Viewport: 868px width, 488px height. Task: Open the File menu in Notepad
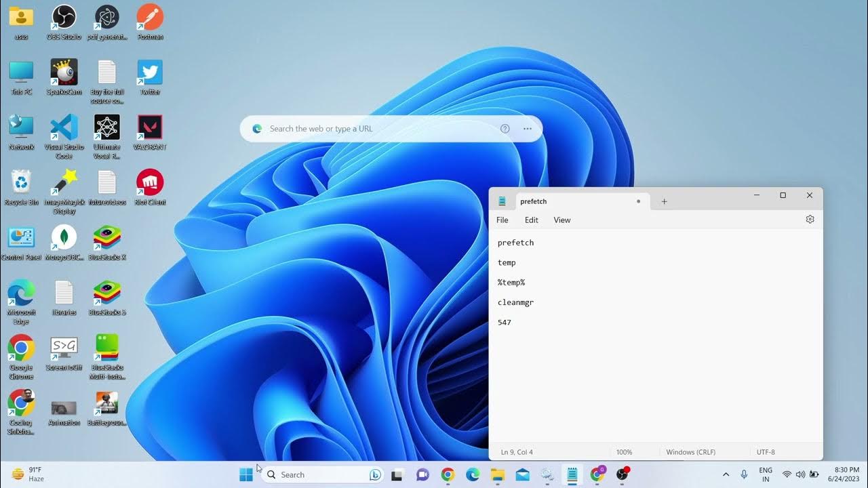point(502,220)
